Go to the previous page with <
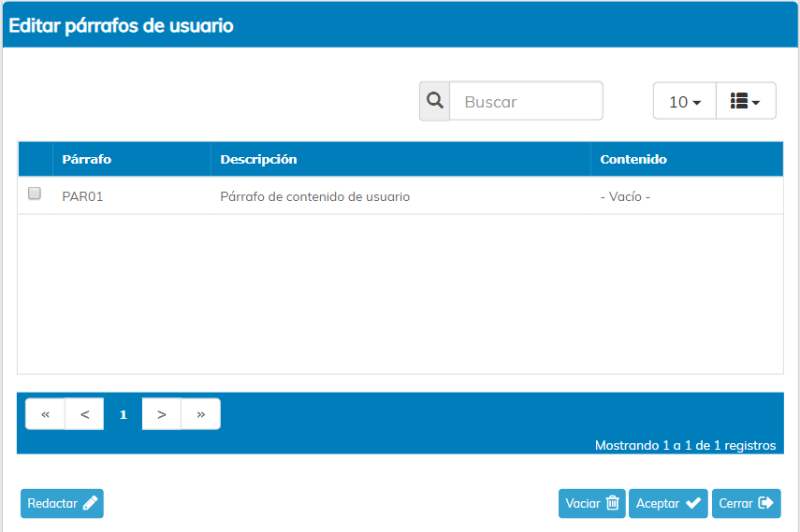The width and height of the screenshot is (800, 532). tap(84, 414)
